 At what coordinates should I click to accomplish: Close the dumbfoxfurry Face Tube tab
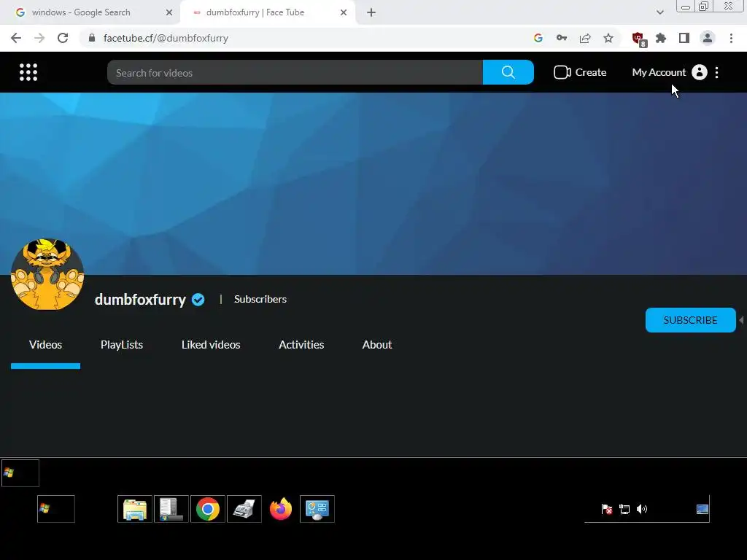coord(344,12)
